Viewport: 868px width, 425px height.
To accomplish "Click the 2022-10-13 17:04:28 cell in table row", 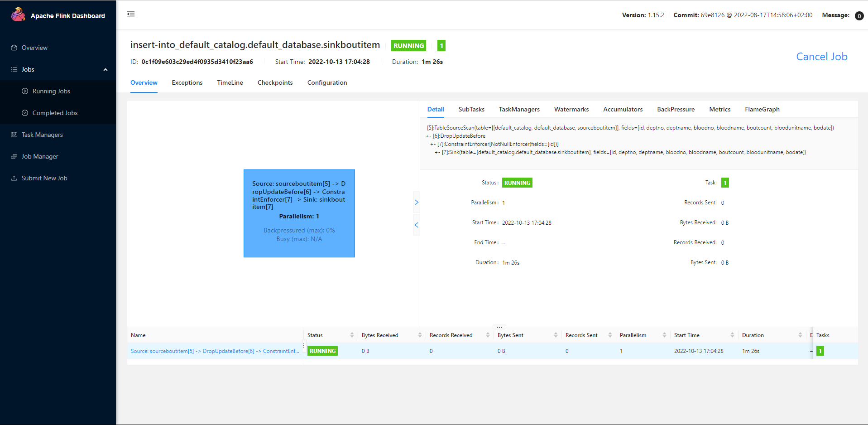I will click(699, 351).
